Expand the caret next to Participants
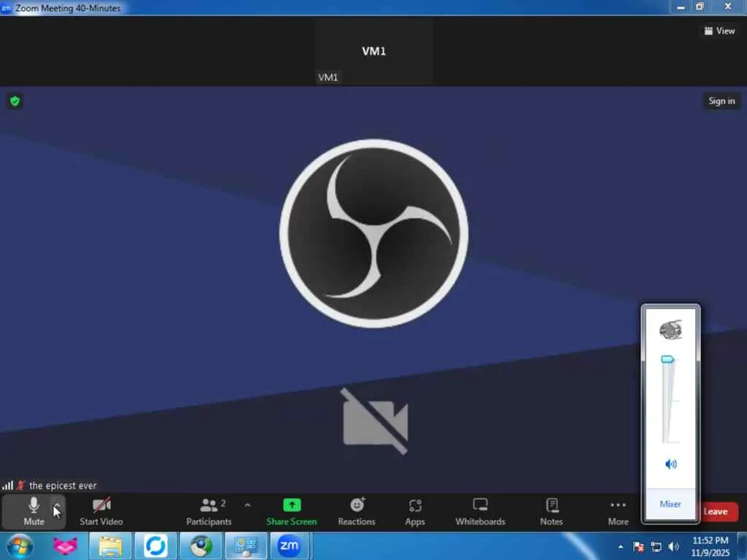The width and height of the screenshot is (747, 560). (248, 505)
